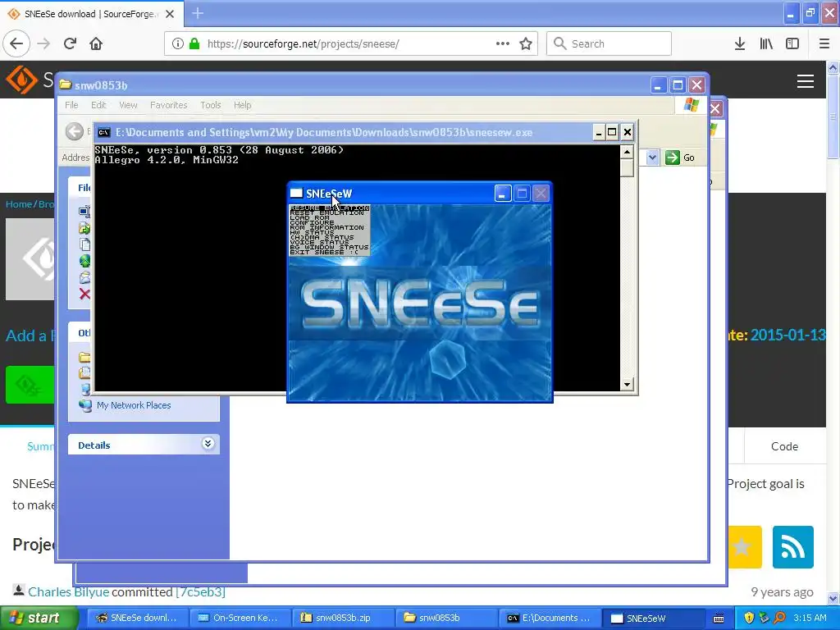Viewport: 840px width, 630px height.
Task: Click the keyboard icon beside the tray
Action: pos(719,619)
